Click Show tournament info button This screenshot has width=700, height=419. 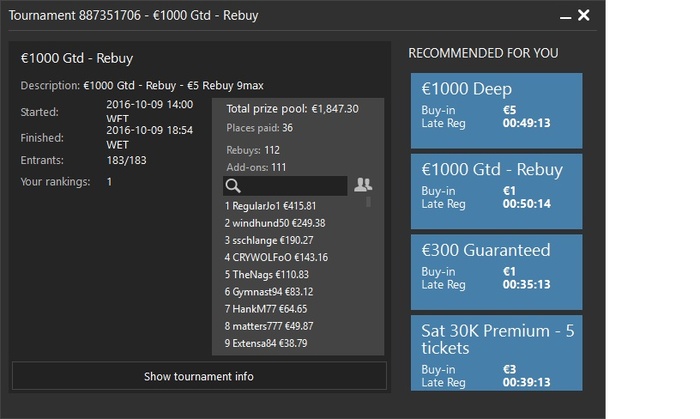[x=199, y=376]
